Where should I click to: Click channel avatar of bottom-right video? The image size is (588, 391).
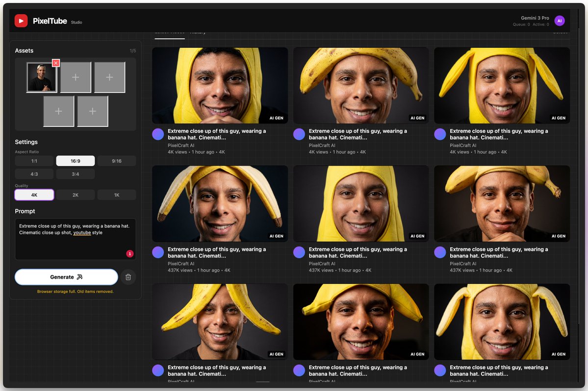click(x=440, y=370)
